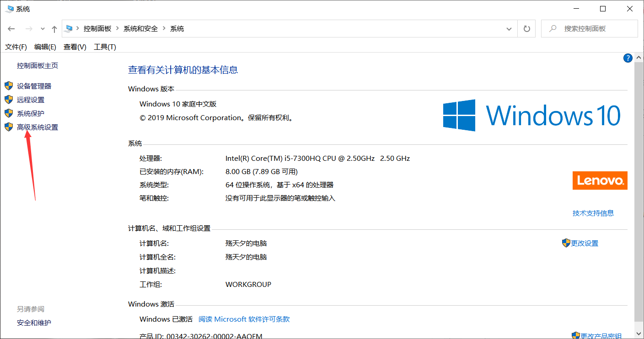Click the shield icon beside 远程设置
Image resolution: width=644 pixels, height=339 pixels.
tap(9, 100)
